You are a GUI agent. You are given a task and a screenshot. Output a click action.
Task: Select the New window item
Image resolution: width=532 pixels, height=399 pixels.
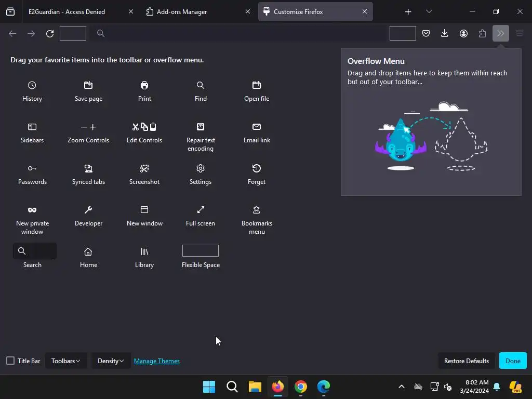(x=144, y=217)
